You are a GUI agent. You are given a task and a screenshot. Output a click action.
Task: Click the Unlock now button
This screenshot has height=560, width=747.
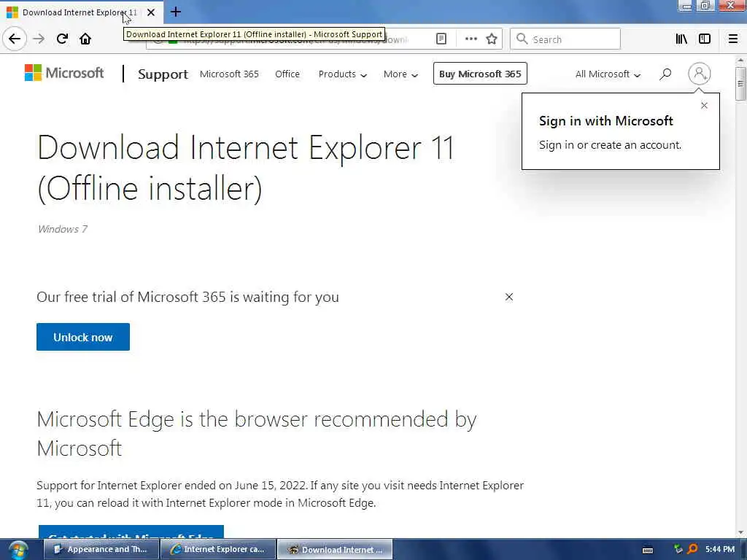tap(83, 337)
